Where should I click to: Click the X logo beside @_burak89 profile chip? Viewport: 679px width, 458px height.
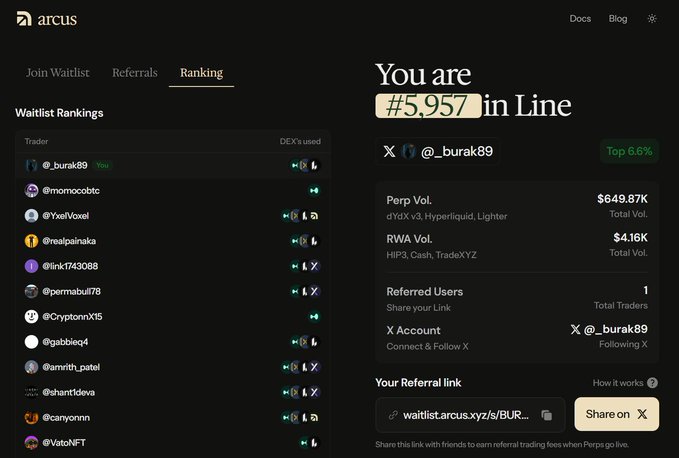coord(389,151)
